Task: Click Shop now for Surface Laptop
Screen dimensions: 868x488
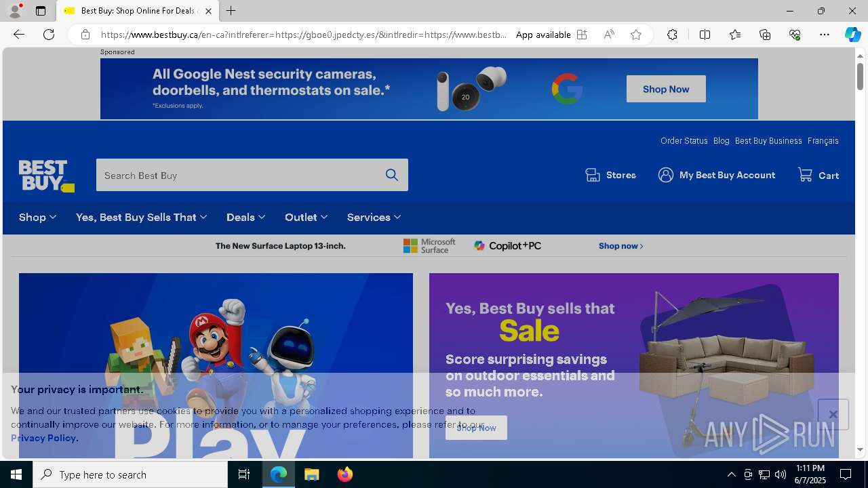Action: tap(620, 246)
